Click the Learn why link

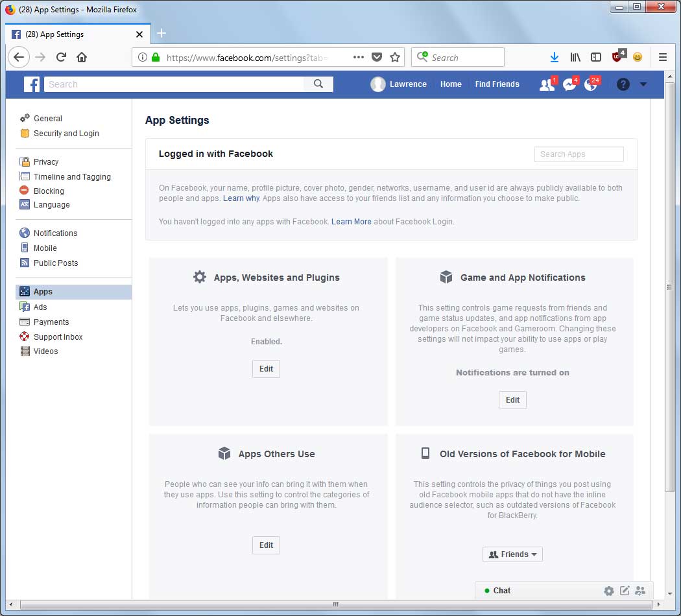(x=241, y=198)
